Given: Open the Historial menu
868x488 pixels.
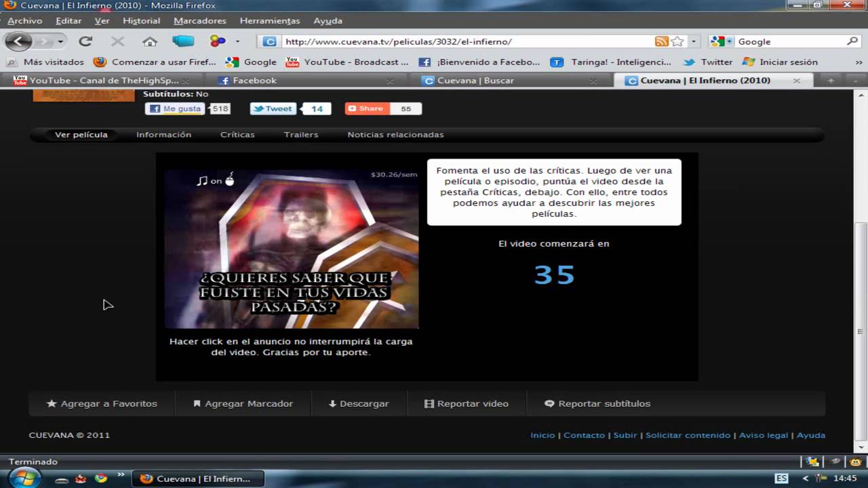Looking at the screenshot, I should click(141, 21).
